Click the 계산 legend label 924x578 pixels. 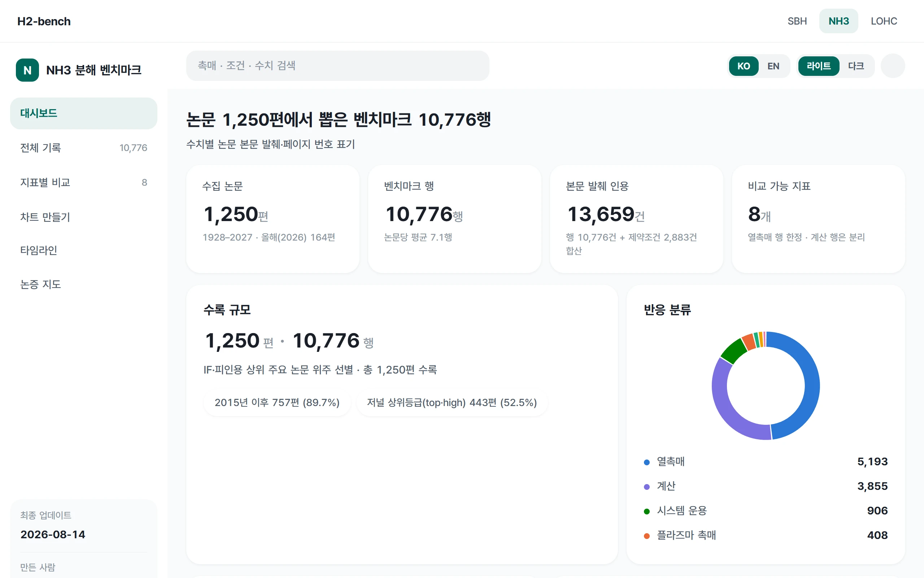tap(666, 486)
